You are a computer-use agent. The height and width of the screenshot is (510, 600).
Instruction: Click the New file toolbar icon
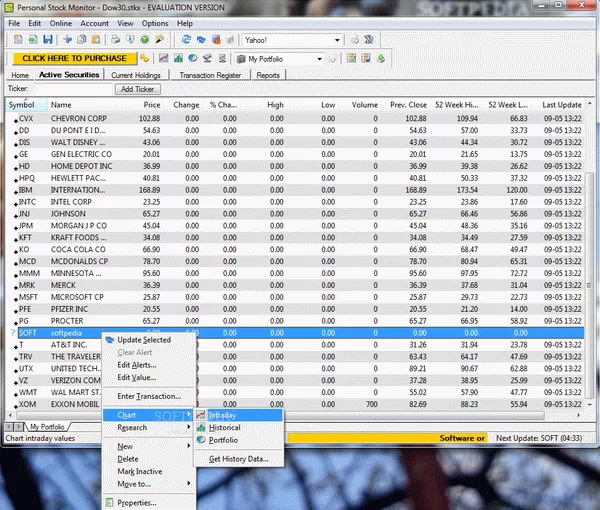[x=18, y=39]
